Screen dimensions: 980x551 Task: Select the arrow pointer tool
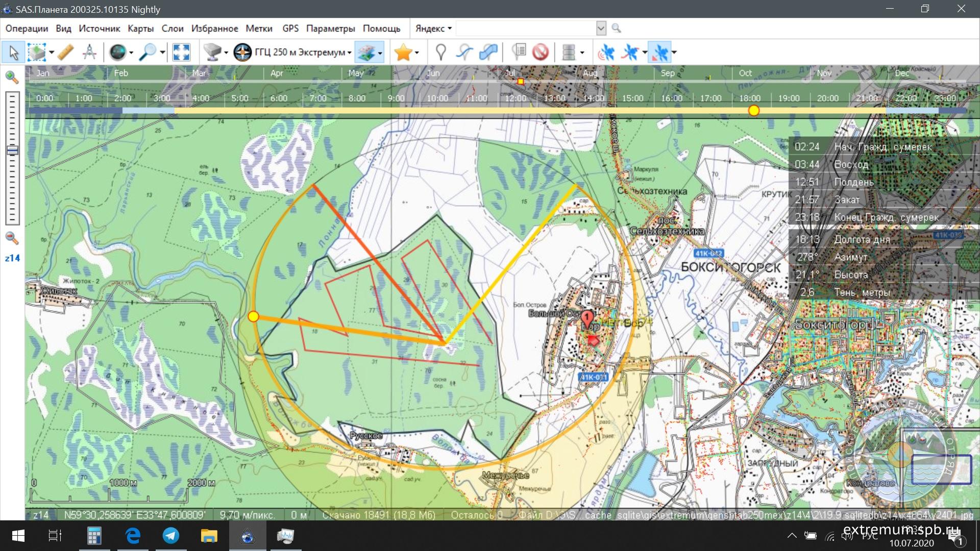click(x=14, y=52)
